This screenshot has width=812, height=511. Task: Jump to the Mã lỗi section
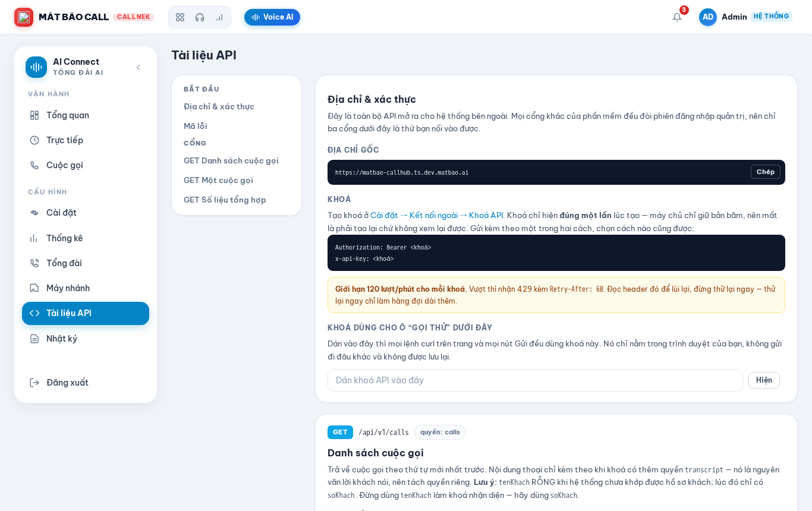(x=196, y=127)
